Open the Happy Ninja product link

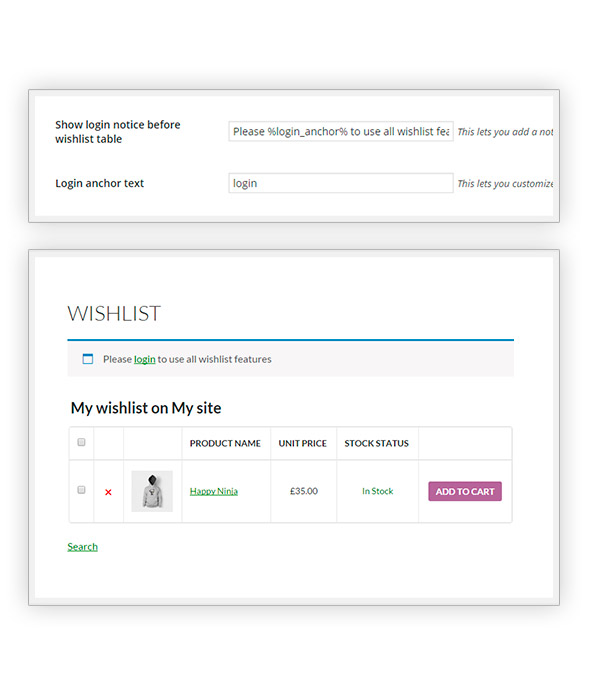(x=214, y=491)
